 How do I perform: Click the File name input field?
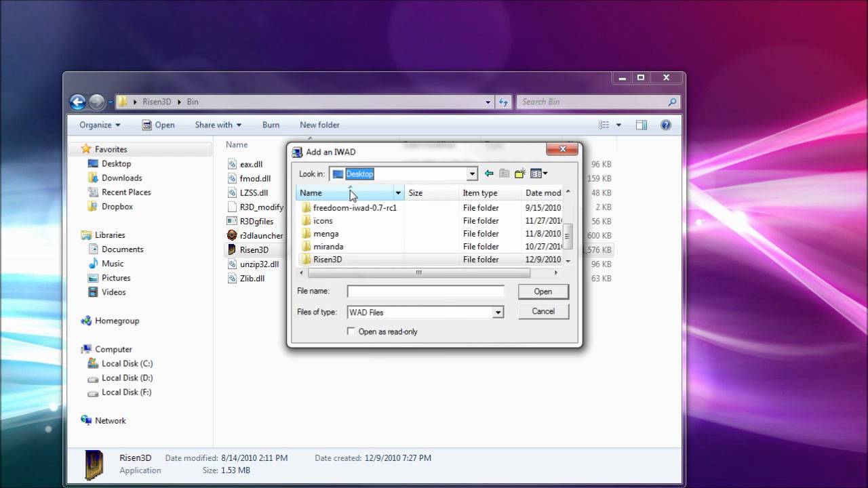(426, 291)
